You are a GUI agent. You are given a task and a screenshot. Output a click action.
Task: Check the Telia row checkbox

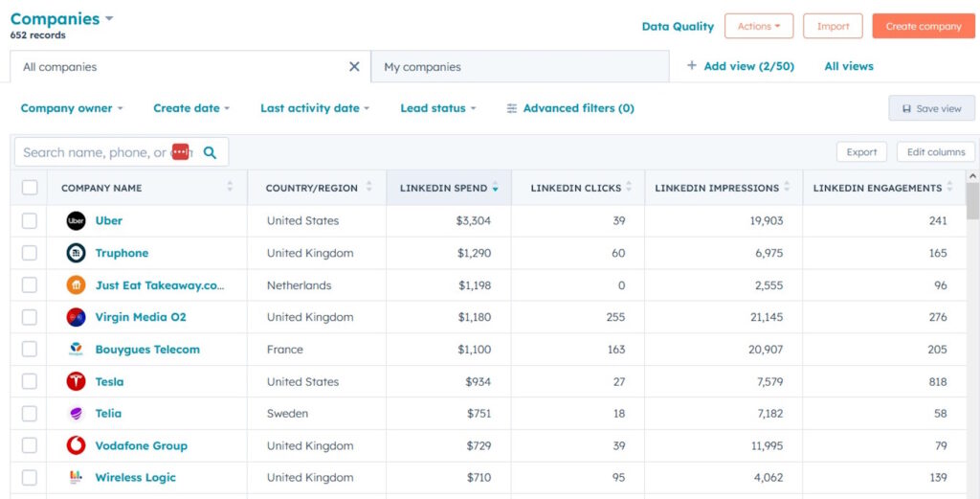click(x=30, y=414)
